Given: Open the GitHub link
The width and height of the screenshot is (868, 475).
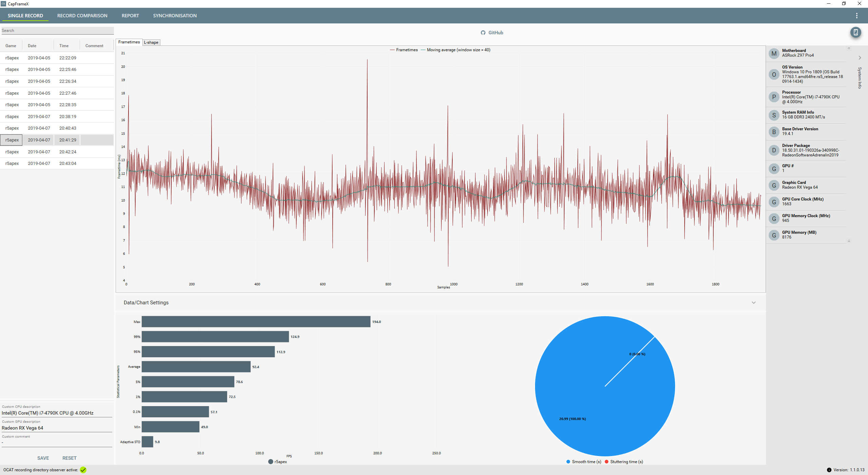Looking at the screenshot, I should [495, 33].
